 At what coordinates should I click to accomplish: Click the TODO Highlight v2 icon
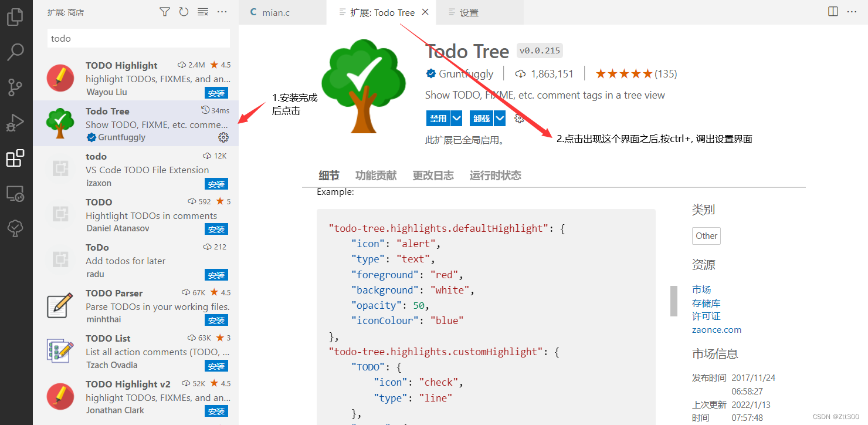pos(60,397)
